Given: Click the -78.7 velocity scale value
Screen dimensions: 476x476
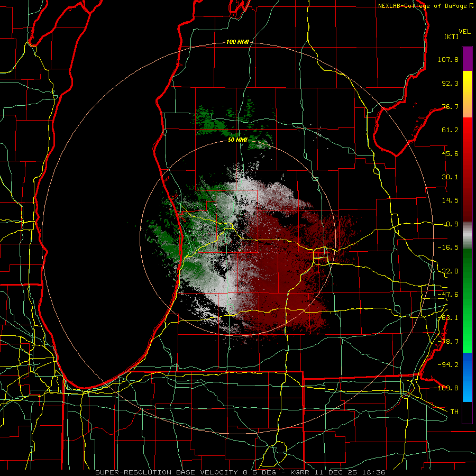Looking at the screenshot, I should 448,342.
